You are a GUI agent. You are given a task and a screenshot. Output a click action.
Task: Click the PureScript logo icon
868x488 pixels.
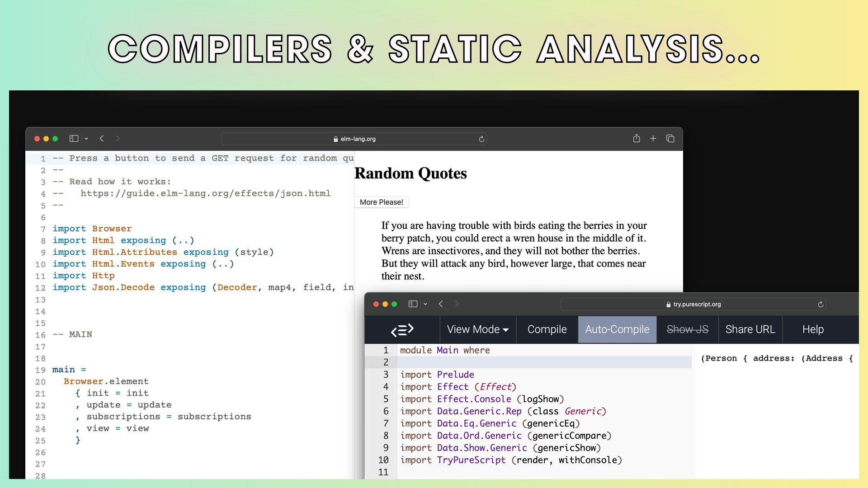click(x=402, y=330)
